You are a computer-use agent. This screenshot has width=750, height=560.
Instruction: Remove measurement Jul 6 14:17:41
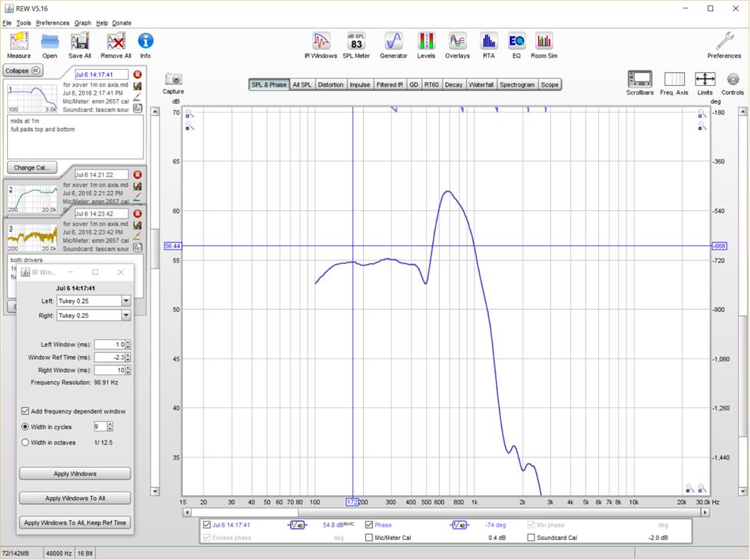[x=137, y=74]
